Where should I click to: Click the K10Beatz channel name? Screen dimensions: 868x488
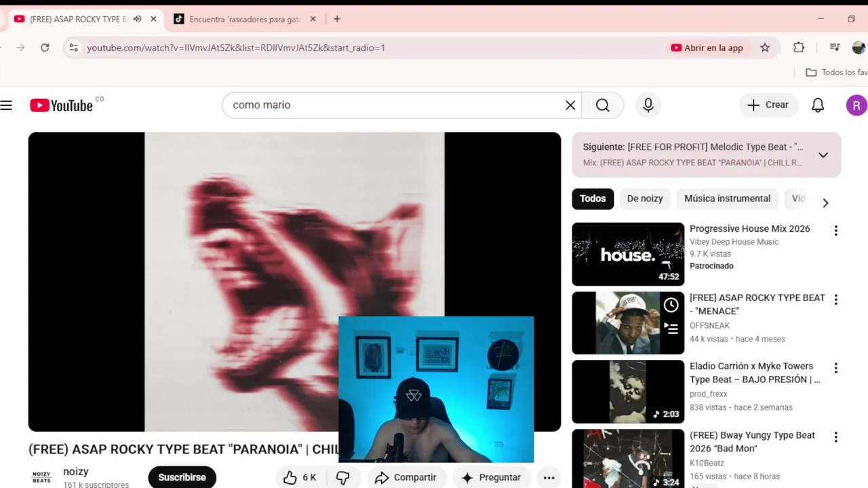(x=707, y=463)
